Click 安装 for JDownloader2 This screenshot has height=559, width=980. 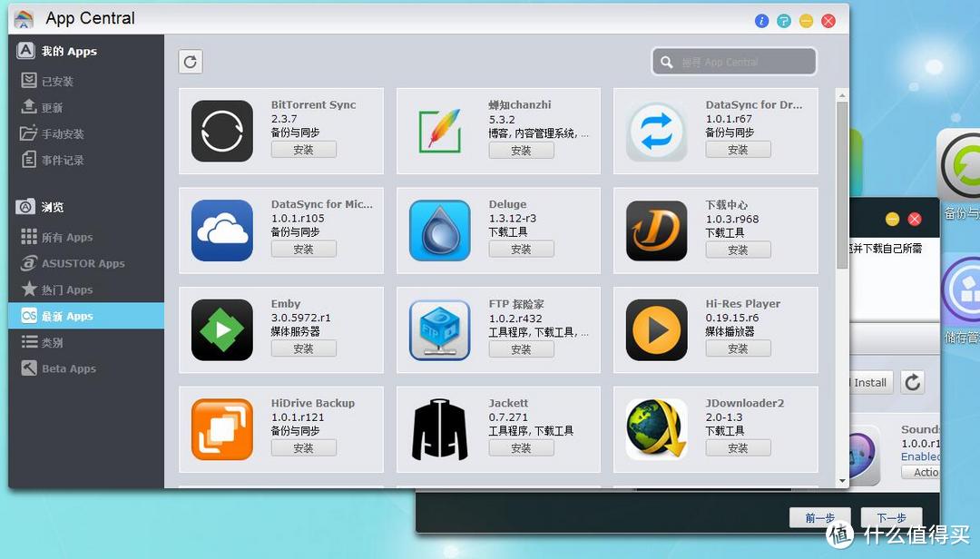point(738,447)
